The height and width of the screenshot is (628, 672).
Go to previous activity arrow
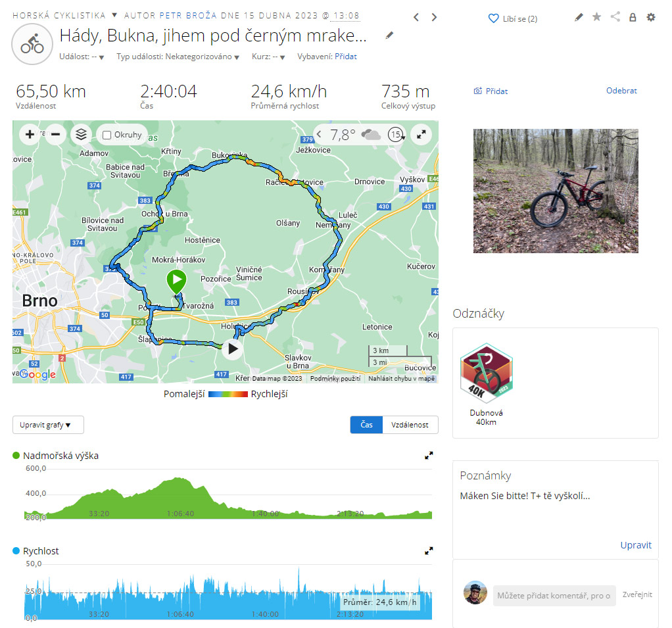[x=416, y=17]
